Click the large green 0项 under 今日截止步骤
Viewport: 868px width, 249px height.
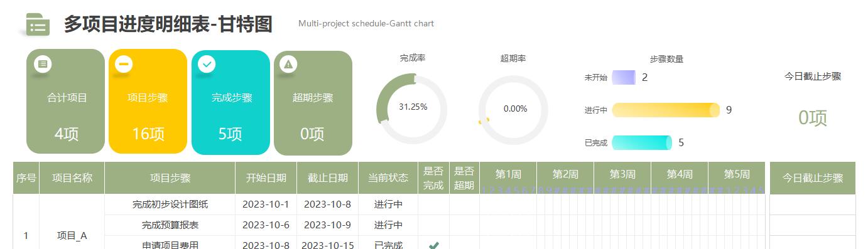tap(813, 118)
